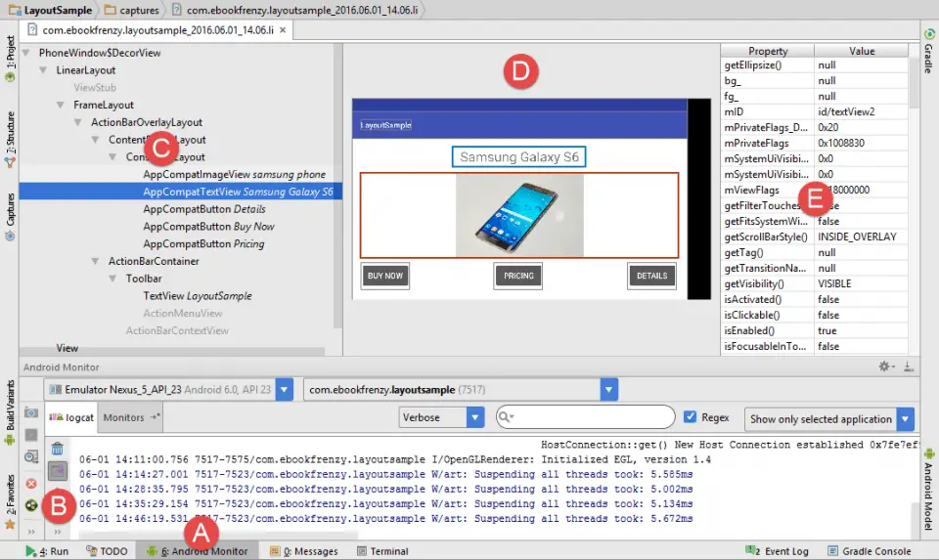Click the red terminate application icon

pos(31,483)
